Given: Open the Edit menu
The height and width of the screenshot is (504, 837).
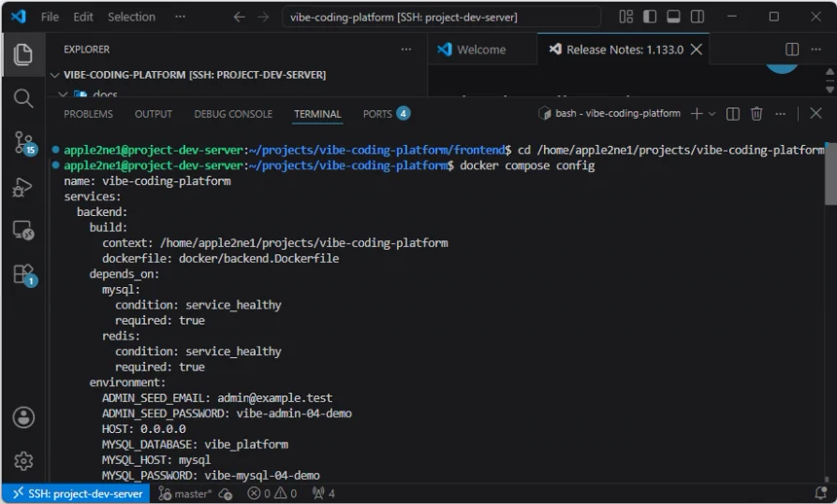Looking at the screenshot, I should (x=84, y=17).
